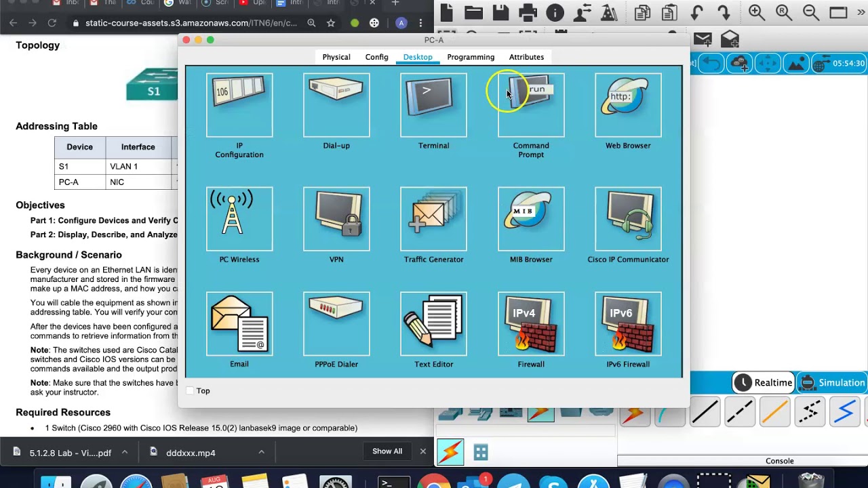Bookmark this page with the star icon
The height and width of the screenshot is (488, 868).
point(331,23)
